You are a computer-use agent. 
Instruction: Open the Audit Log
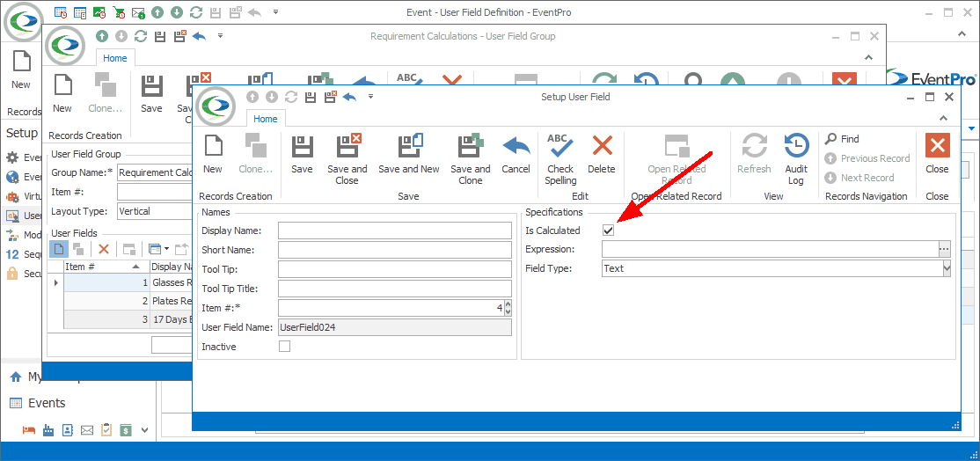(796, 160)
